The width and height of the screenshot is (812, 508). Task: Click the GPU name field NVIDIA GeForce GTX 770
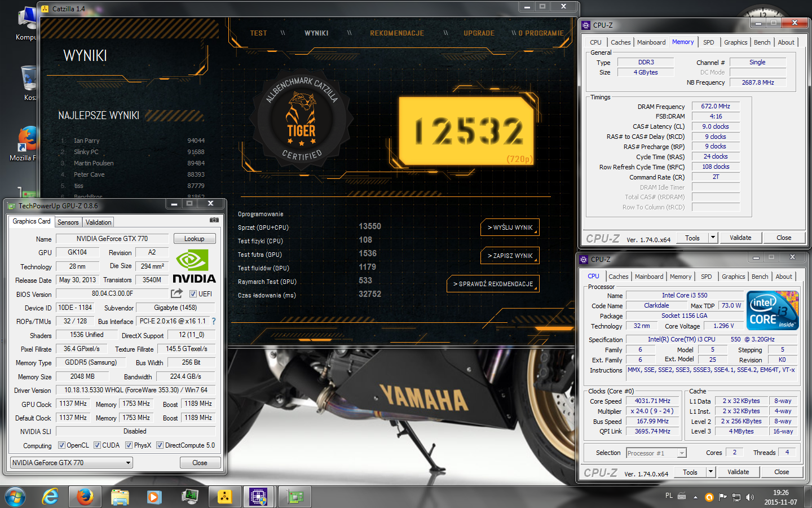(112, 239)
